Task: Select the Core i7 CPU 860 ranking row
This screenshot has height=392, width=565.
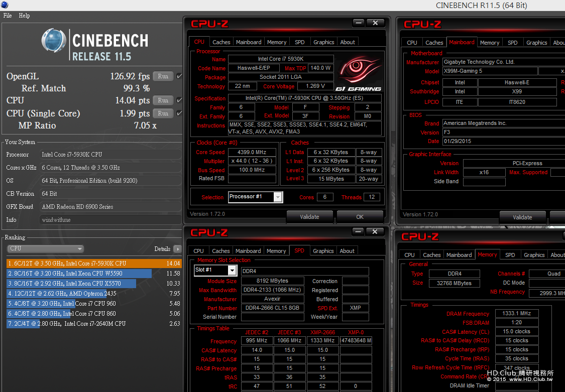Action: (x=94, y=314)
